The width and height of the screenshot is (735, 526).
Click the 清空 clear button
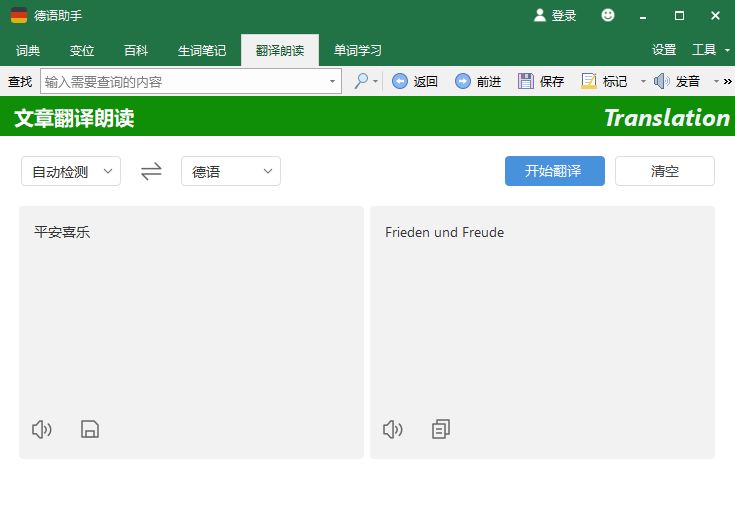[665, 171]
